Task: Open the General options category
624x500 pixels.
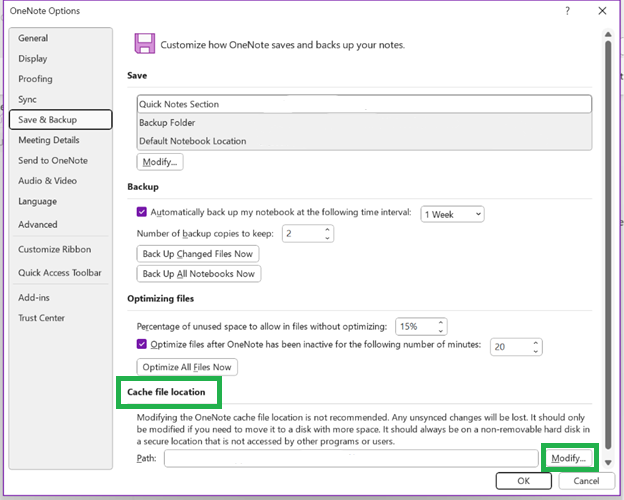Action: 33,38
